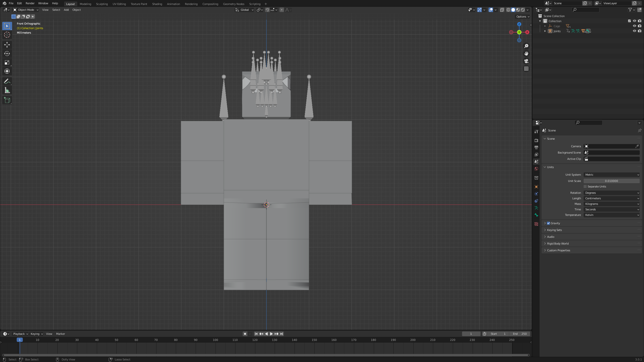Select the Move tool in toolbar
The width and height of the screenshot is (644, 362).
click(x=7, y=45)
